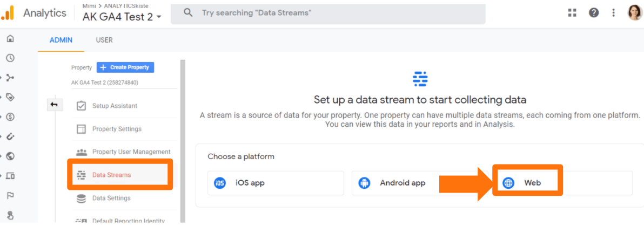Open Default Reporting Identity menu item
This screenshot has height=226, width=644.
point(125,221)
